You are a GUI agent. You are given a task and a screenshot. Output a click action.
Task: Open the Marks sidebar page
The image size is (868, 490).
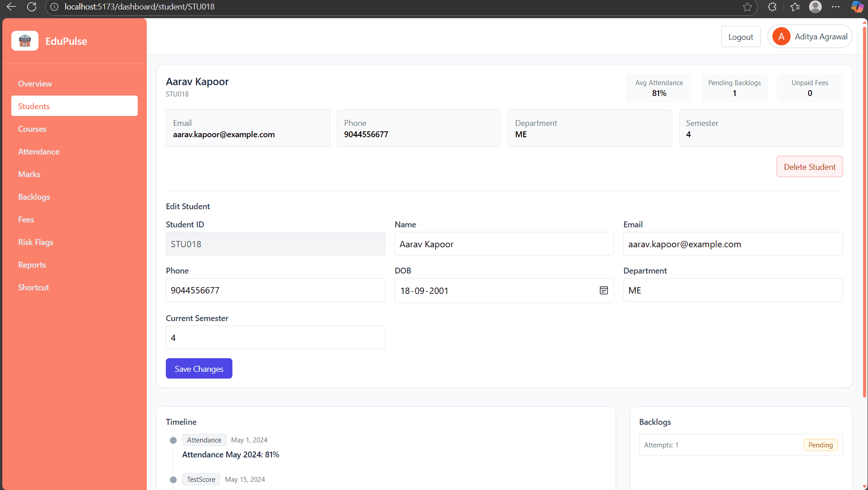click(x=74, y=174)
